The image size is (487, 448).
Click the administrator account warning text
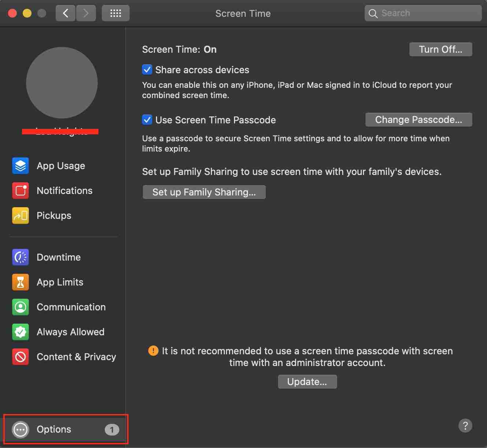click(307, 357)
